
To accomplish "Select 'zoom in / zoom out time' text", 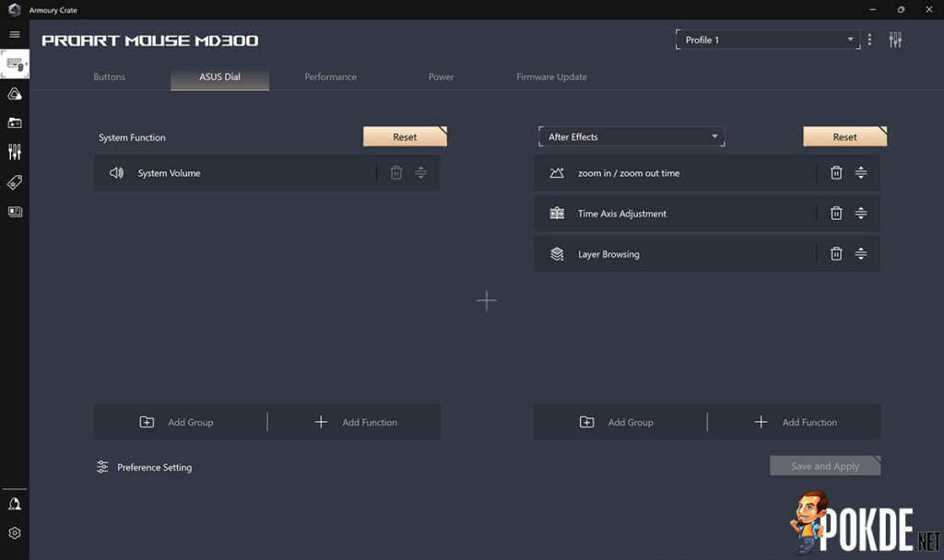I will tap(629, 173).
